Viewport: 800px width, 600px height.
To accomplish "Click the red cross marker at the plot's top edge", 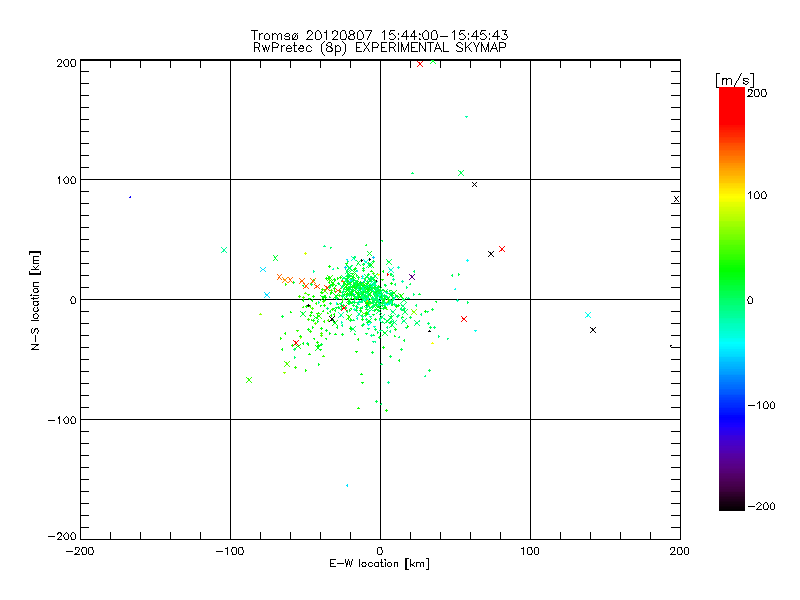I will [x=420, y=64].
